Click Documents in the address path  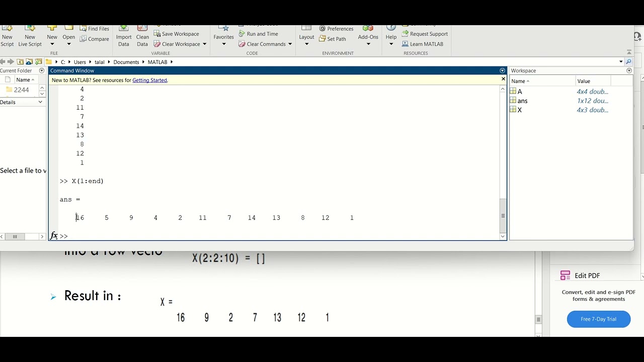pos(126,62)
